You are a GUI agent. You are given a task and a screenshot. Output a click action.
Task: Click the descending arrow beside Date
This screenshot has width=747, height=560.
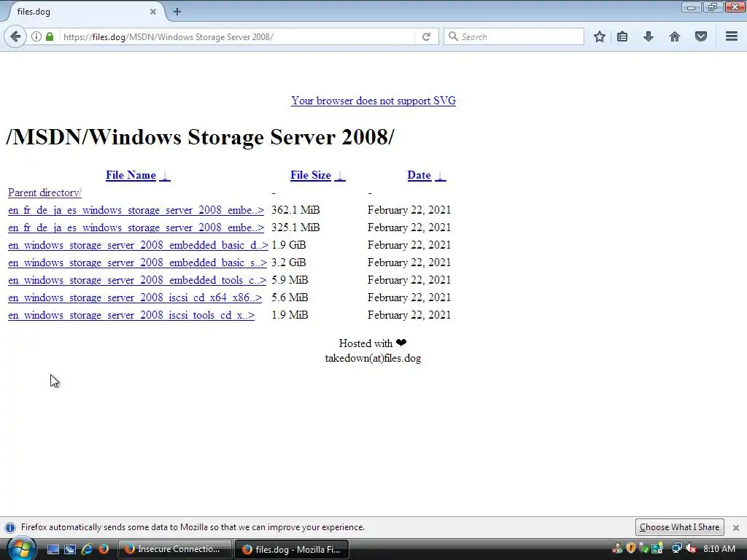(440, 176)
